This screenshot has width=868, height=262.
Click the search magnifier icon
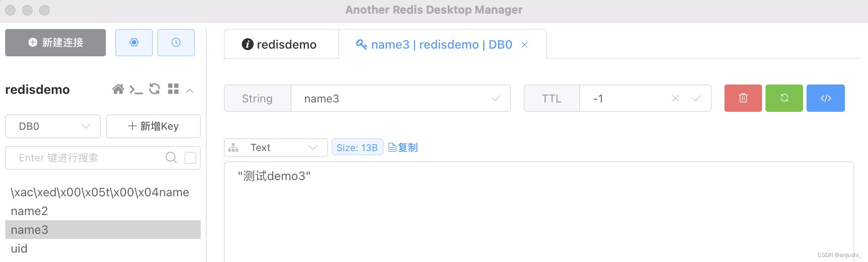click(x=171, y=158)
